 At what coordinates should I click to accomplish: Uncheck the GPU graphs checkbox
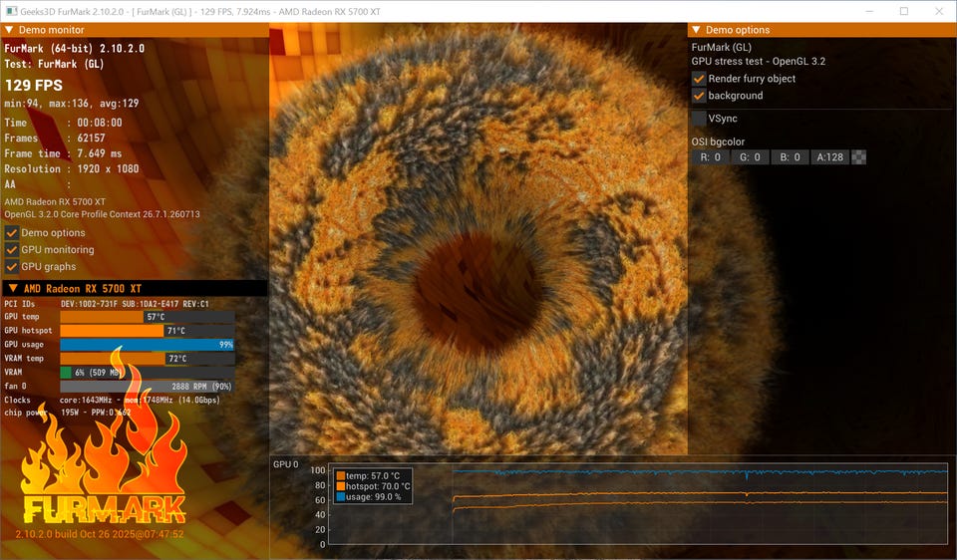coord(12,267)
